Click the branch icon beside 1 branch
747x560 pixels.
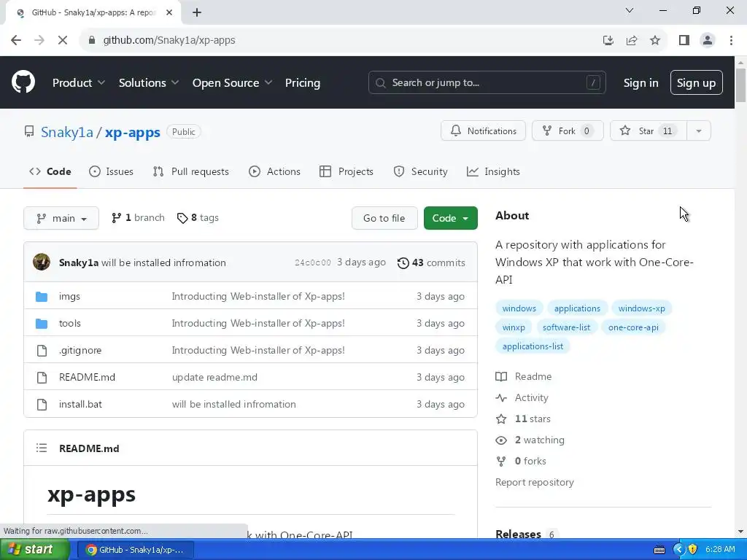116,218
